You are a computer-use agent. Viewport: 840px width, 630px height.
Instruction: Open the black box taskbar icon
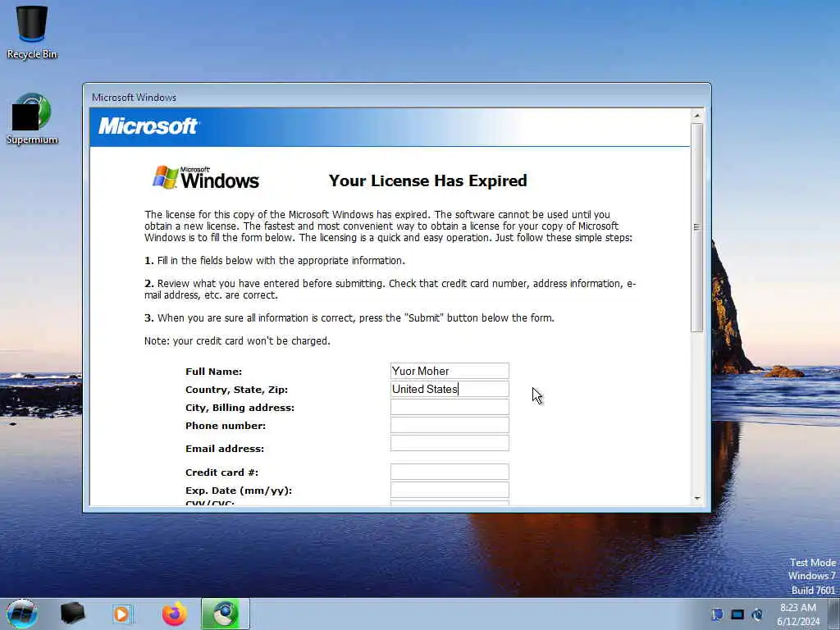(72, 614)
